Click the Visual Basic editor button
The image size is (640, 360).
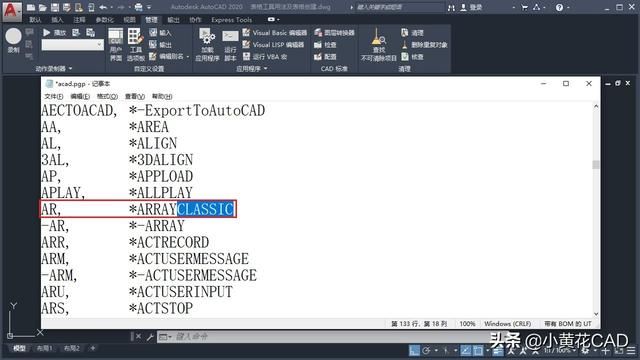[x=274, y=33]
